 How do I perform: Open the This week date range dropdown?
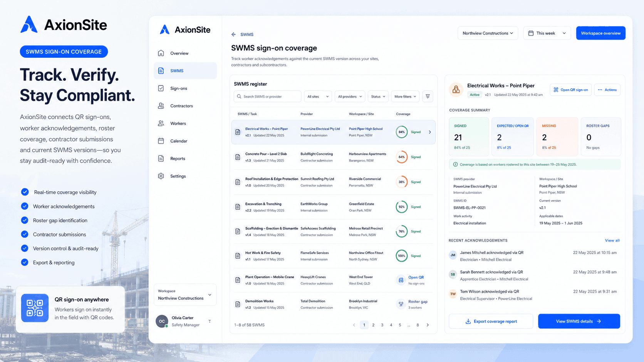(547, 33)
